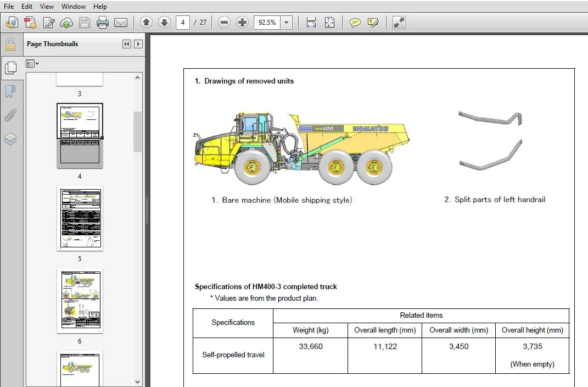Click the 'Weight (kg)' column header
588x387 pixels.
point(311,330)
